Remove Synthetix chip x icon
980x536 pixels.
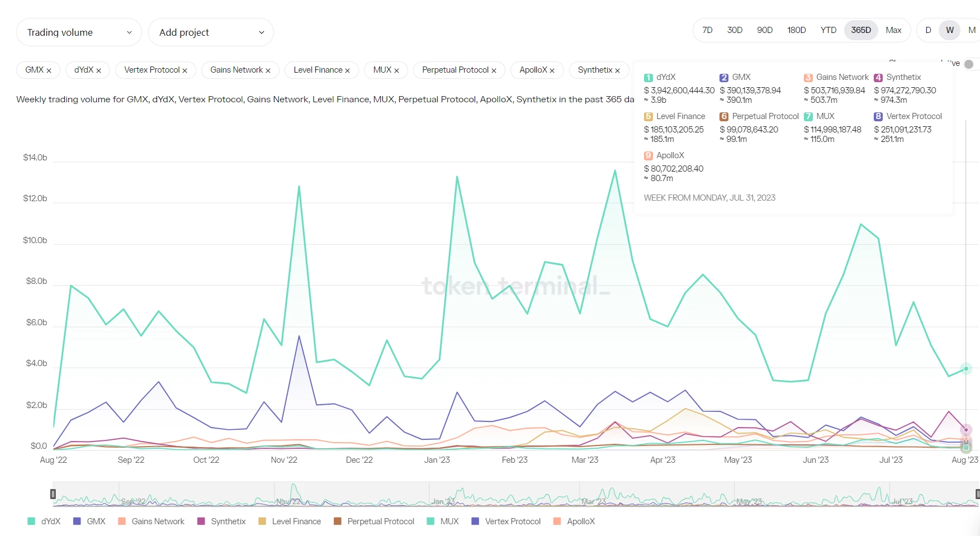click(617, 70)
